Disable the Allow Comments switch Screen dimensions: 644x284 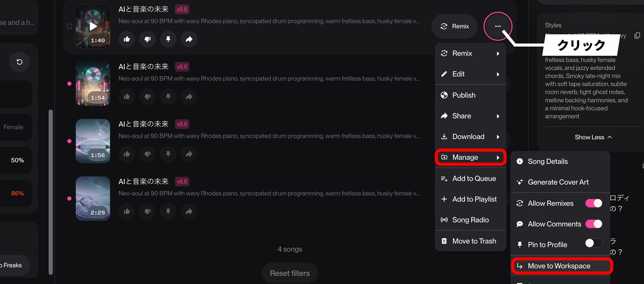(x=594, y=224)
